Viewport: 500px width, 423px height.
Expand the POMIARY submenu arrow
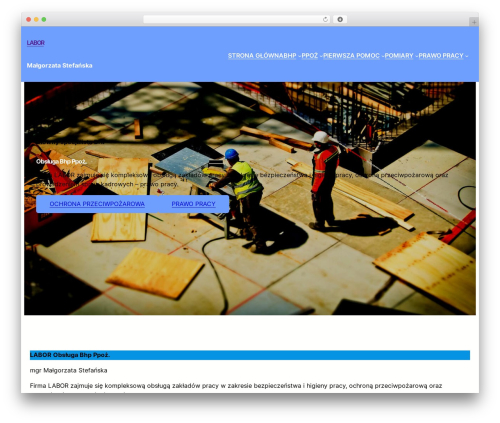tap(416, 56)
